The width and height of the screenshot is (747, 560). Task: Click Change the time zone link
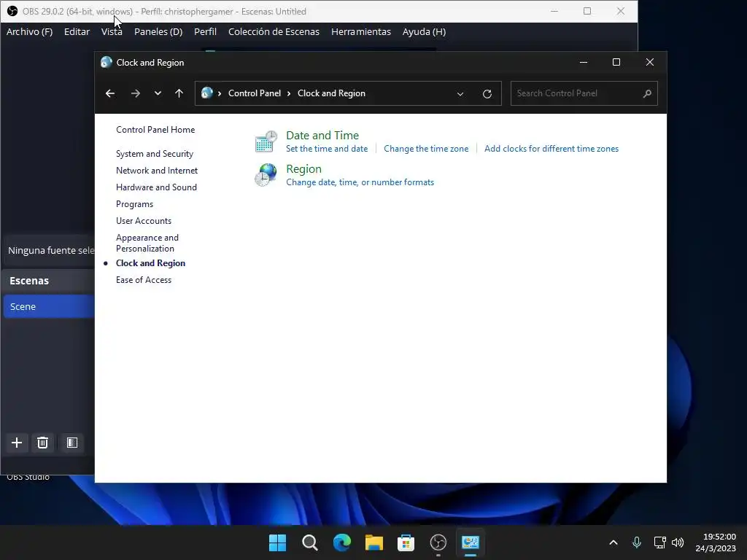(426, 149)
